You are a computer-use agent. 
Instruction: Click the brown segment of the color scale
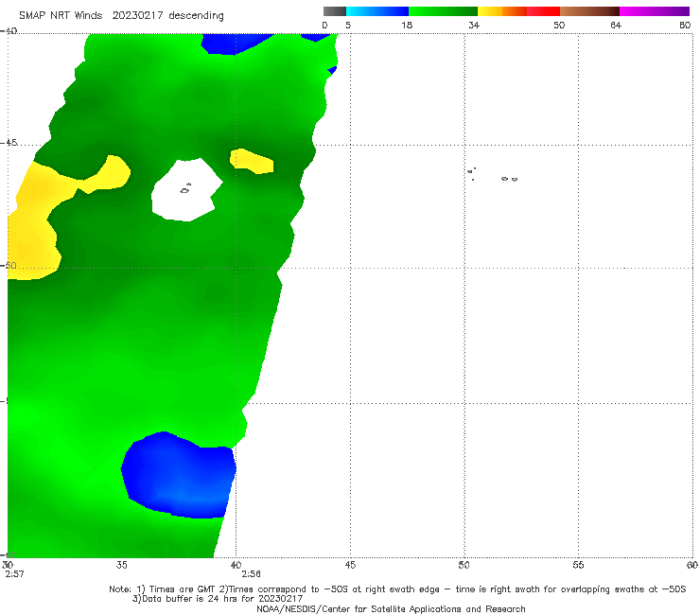[x=589, y=11]
